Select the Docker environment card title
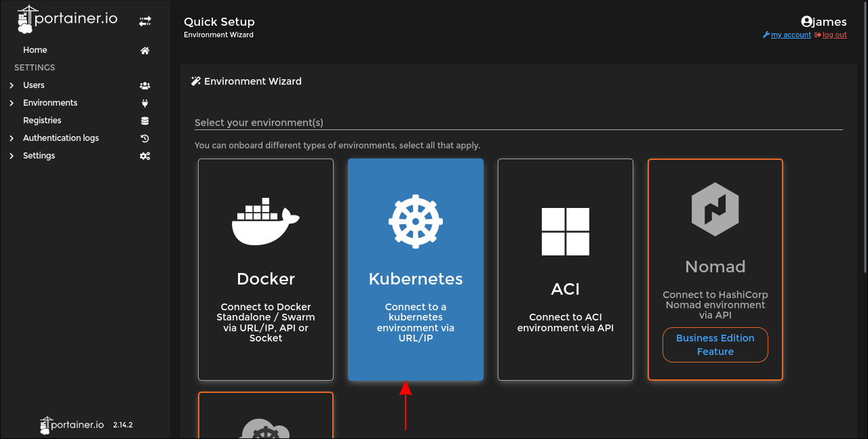 click(x=266, y=279)
